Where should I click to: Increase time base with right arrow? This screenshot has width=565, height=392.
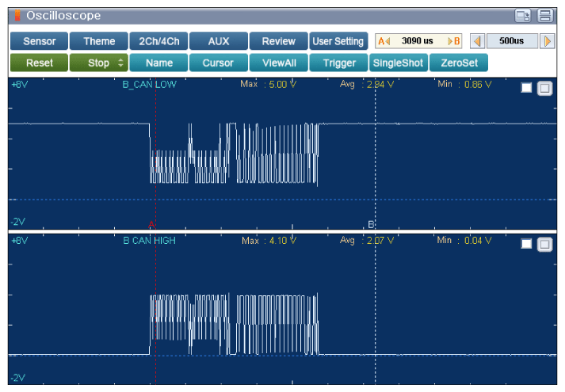point(547,41)
